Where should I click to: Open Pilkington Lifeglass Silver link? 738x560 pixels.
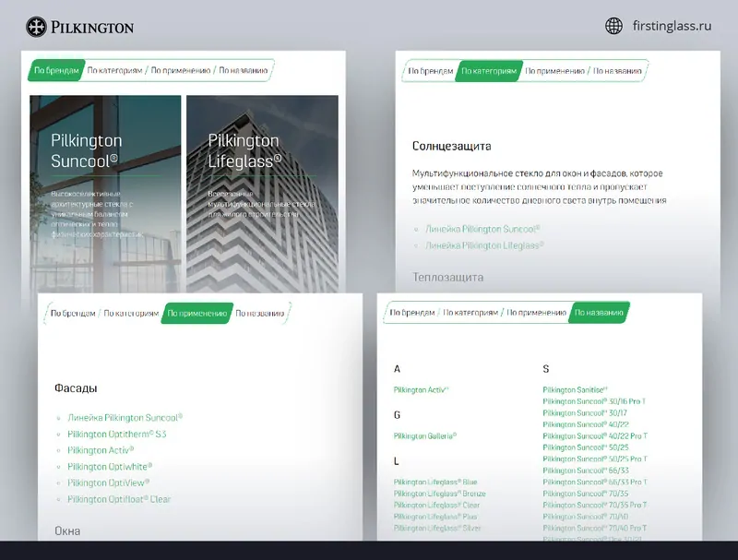click(x=437, y=528)
